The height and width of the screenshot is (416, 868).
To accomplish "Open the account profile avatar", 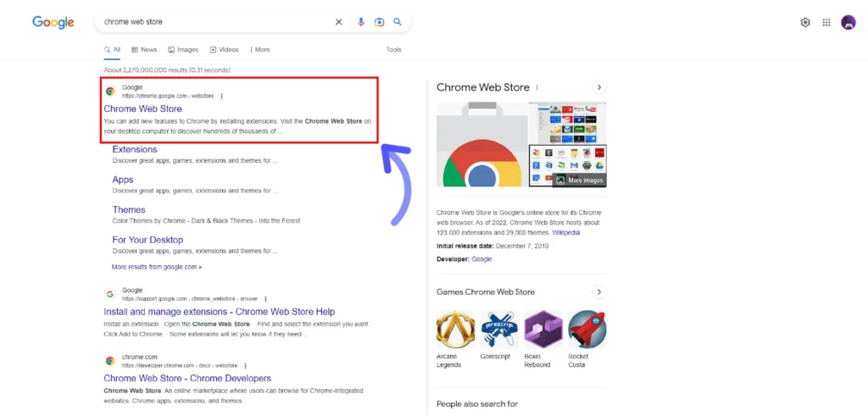I will [x=848, y=22].
